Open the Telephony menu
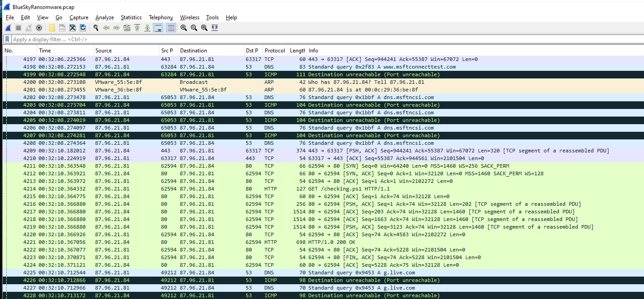 (x=160, y=17)
